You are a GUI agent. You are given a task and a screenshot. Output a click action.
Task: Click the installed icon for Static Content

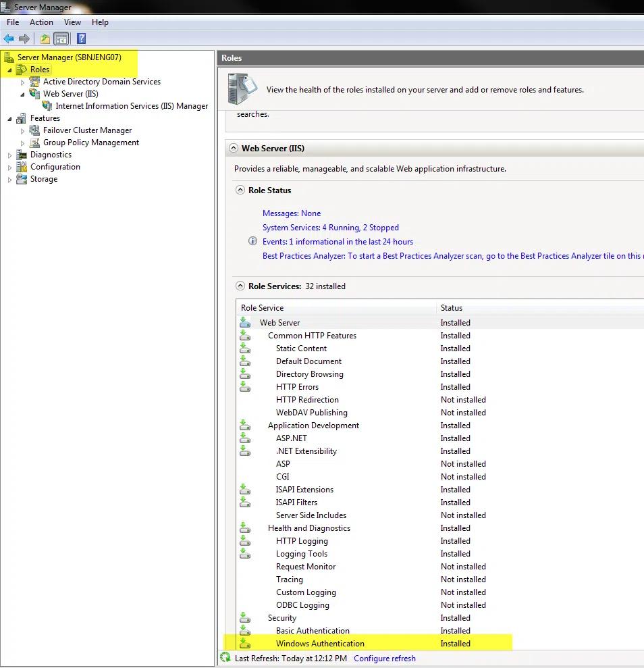(x=245, y=348)
